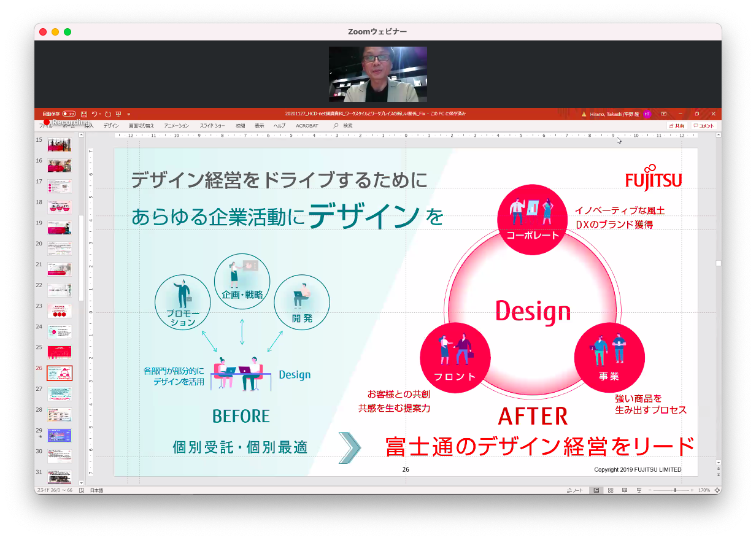Screen dimensions: 756x540
Task: Open the デザイン ribbon tab
Action: click(111, 125)
